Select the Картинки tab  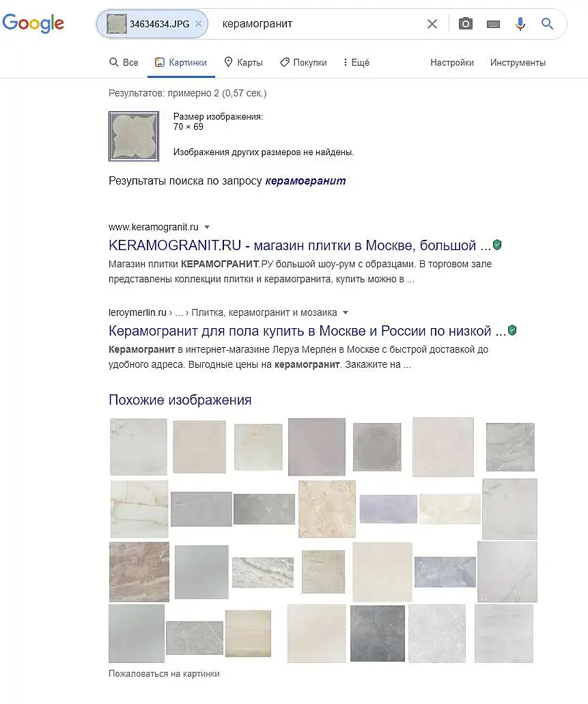click(181, 62)
